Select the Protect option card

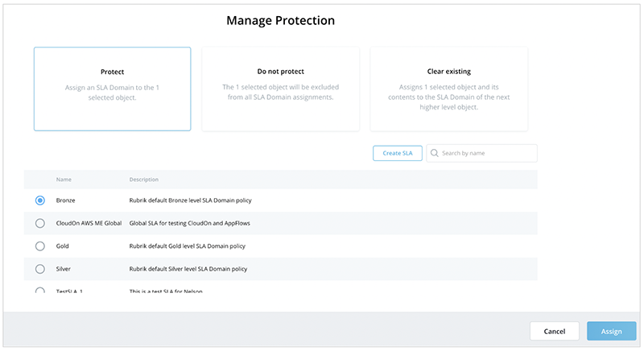point(112,89)
